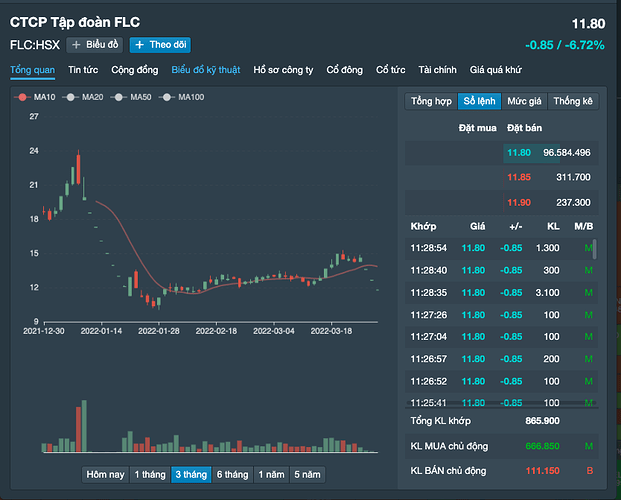Viewport: 621px width, 500px height.
Task: Select the Mức giá panel tab
Action: (524, 101)
